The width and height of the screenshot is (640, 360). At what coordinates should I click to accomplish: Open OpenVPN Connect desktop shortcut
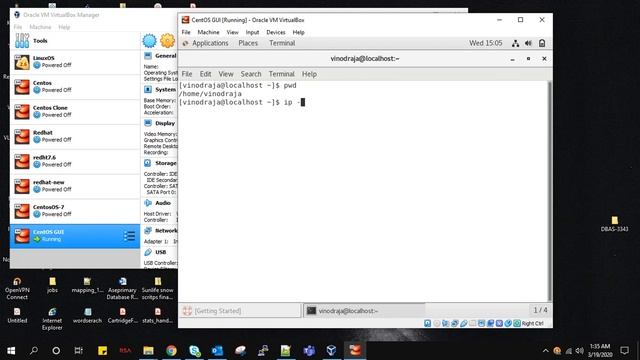tap(17, 289)
